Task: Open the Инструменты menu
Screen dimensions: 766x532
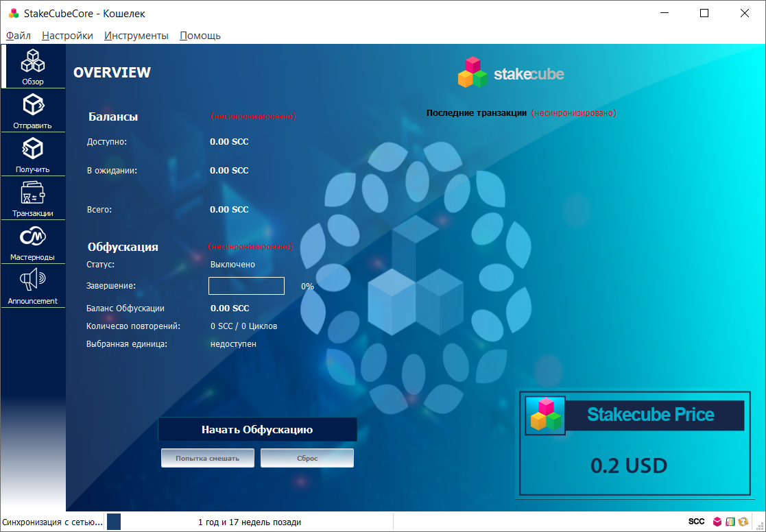Action: [136, 36]
